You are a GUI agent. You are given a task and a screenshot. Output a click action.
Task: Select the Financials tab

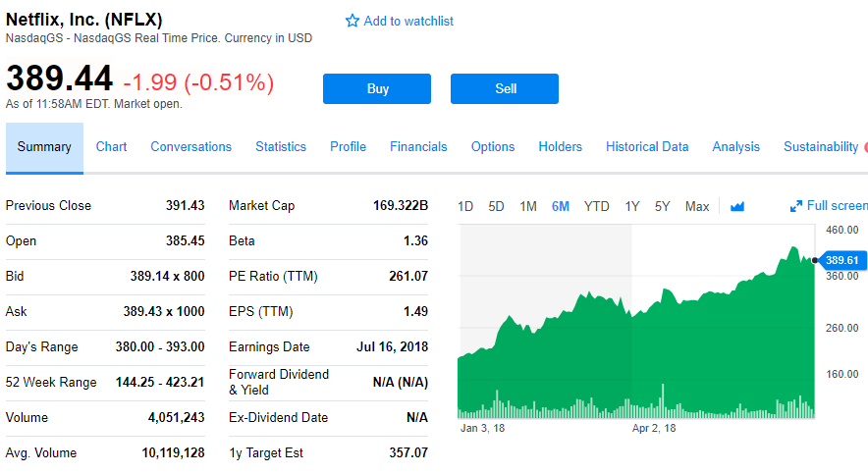418,147
